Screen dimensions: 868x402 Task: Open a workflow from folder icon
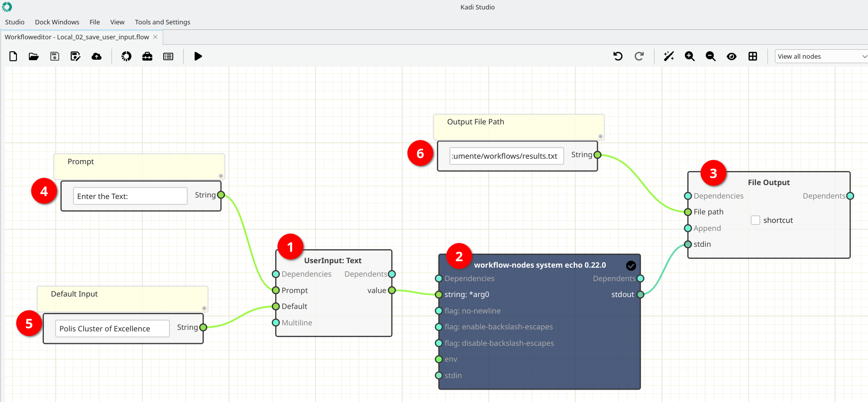click(x=34, y=56)
